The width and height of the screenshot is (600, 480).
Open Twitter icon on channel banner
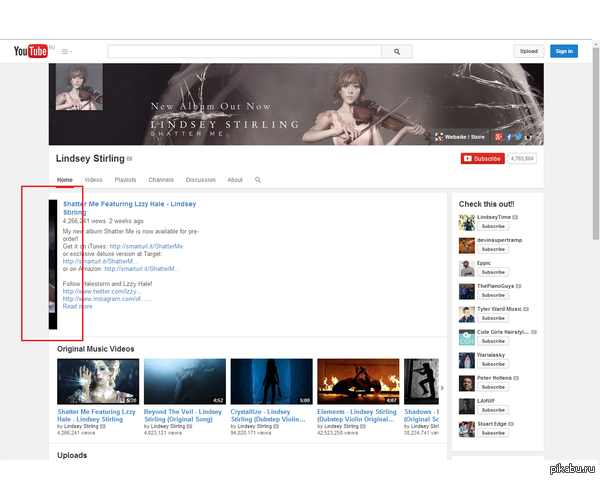point(518,137)
